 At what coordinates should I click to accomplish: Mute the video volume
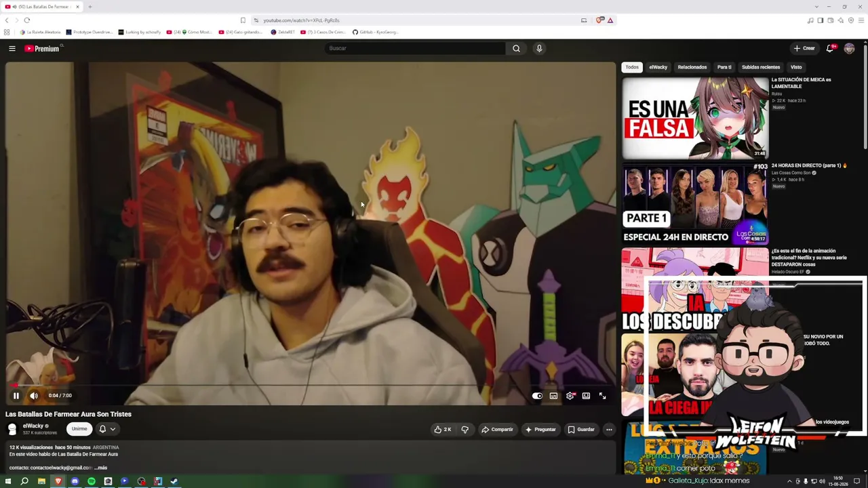coord(34,396)
